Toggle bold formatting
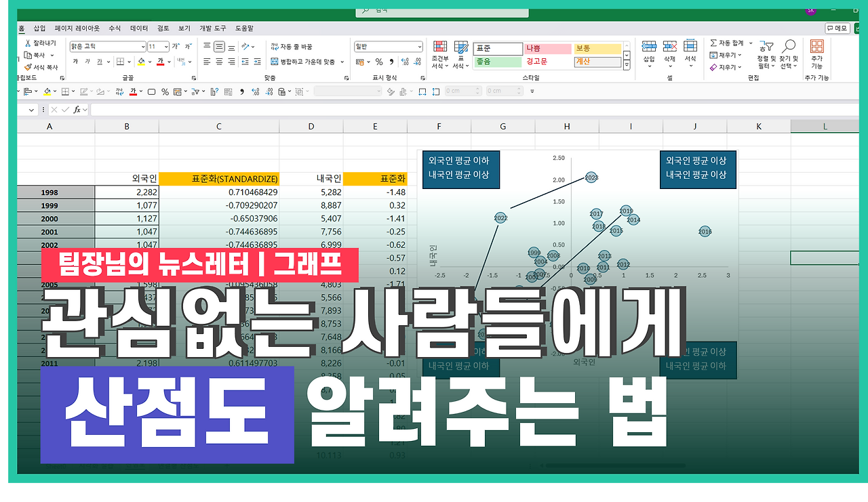Screen dimensions: 868x502 75,60
